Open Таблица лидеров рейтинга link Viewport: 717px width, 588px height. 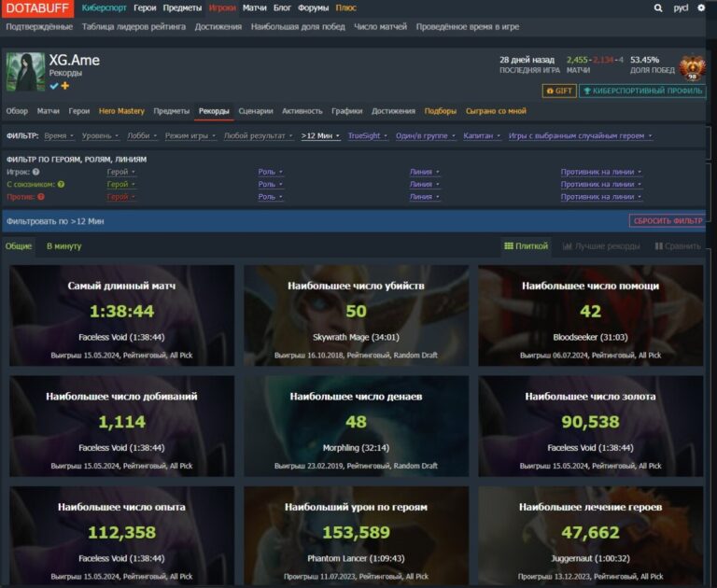pos(134,26)
